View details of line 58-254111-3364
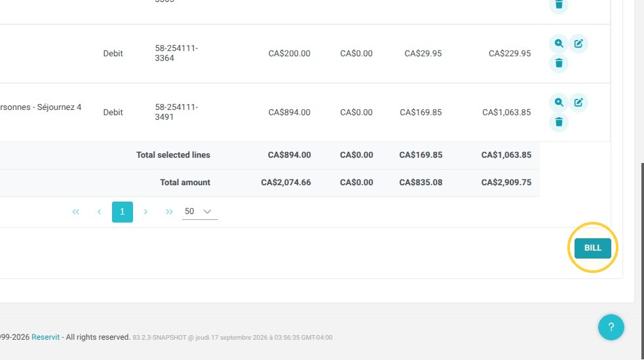This screenshot has width=644, height=360. tap(559, 43)
